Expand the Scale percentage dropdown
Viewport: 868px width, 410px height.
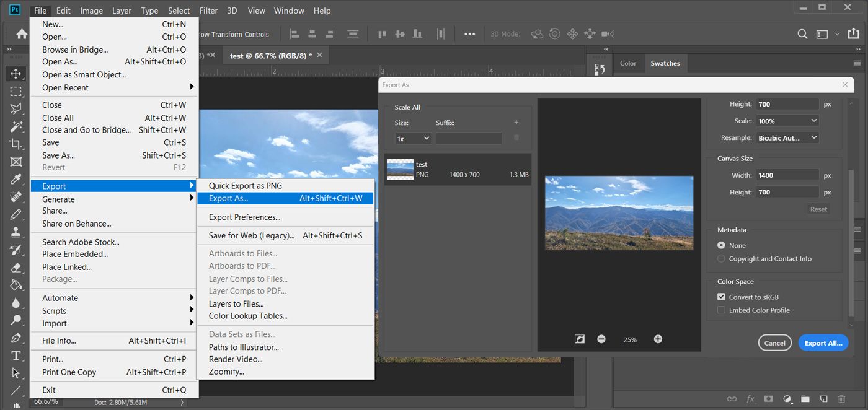(x=787, y=121)
